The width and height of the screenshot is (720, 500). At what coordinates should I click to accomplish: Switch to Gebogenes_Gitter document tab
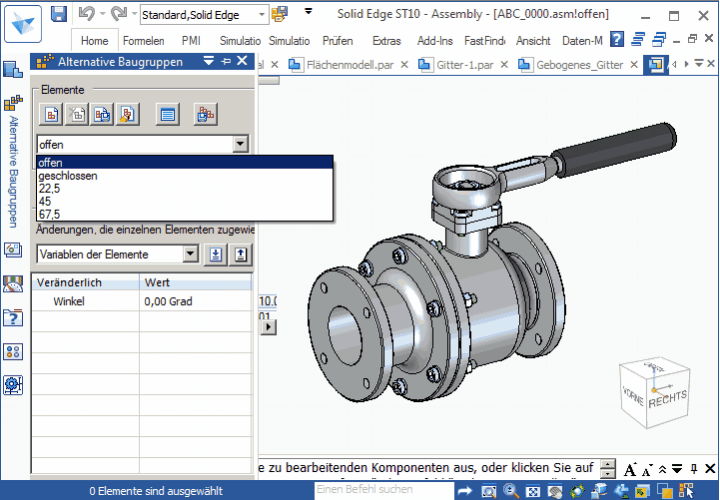tap(571, 65)
